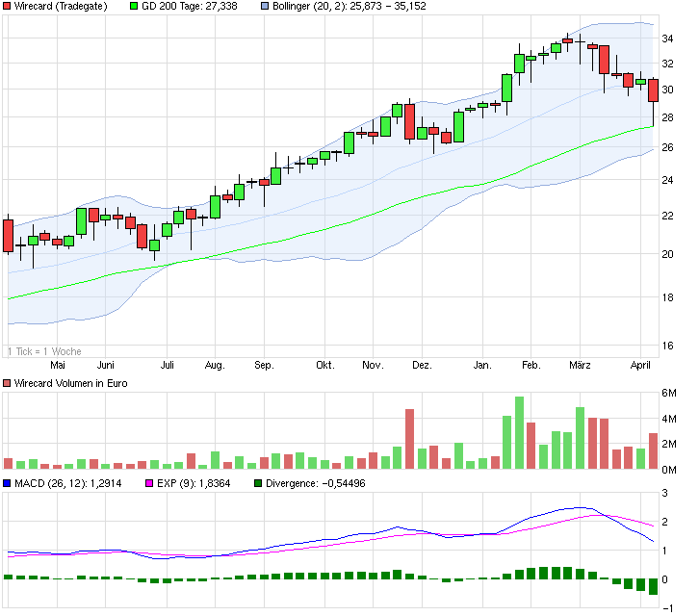Click the last red candlestick in April
Screen dimensions: 699x616
coord(653,90)
